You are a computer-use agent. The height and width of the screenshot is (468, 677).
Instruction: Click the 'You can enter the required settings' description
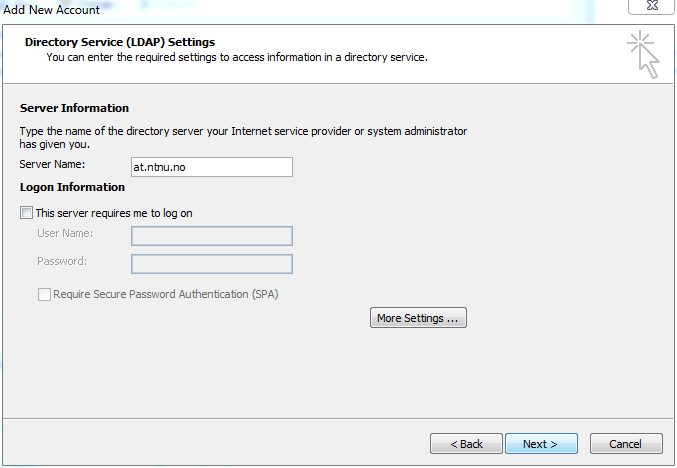coord(237,57)
